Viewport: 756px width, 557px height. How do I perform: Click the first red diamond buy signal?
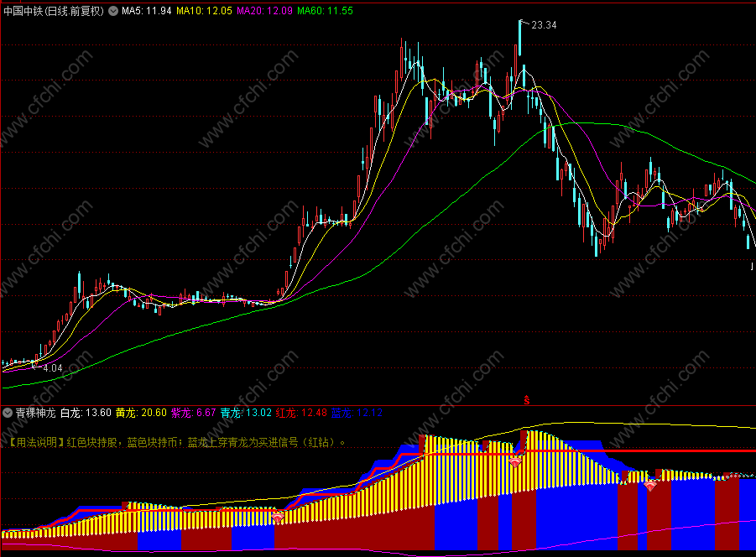[278, 518]
